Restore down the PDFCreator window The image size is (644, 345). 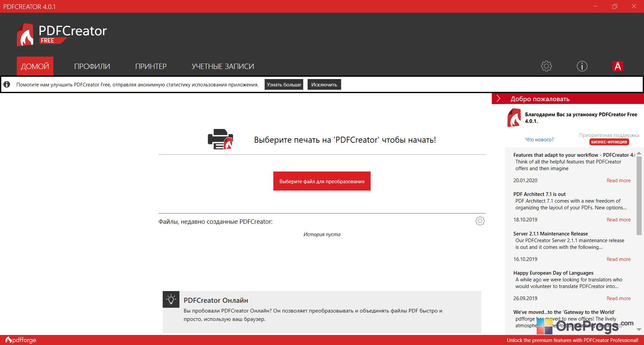(x=614, y=6)
